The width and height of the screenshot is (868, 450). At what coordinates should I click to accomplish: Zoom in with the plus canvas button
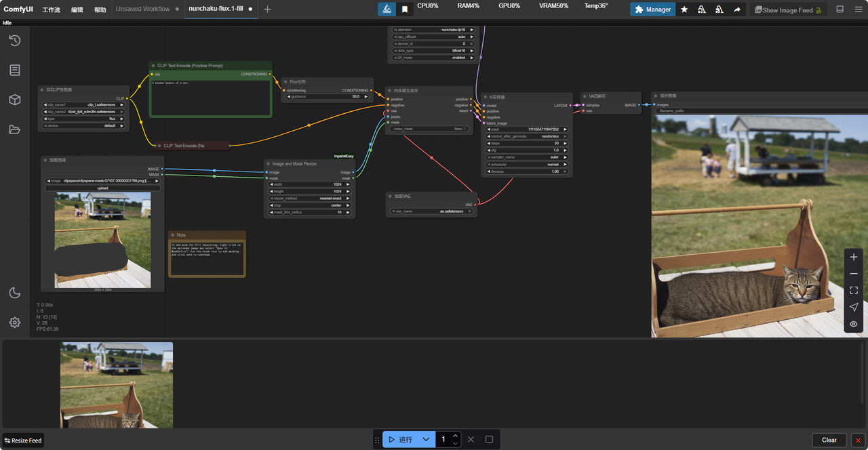click(853, 257)
